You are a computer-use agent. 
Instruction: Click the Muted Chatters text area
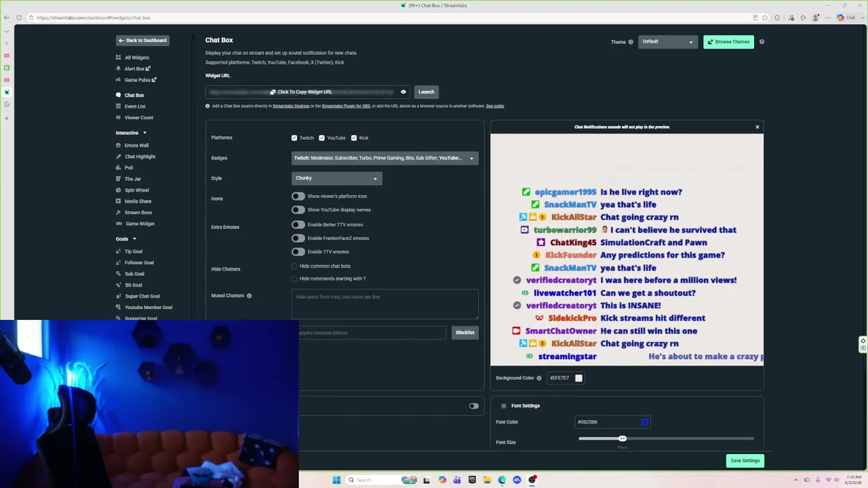click(x=385, y=304)
